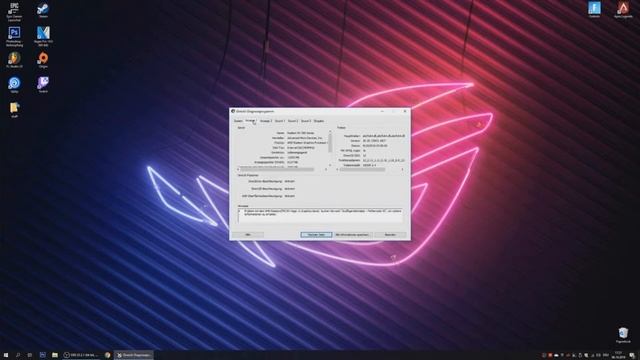Click 'Alle Informationen speichern' button
Viewport: 640px width, 360px height.
(352, 235)
